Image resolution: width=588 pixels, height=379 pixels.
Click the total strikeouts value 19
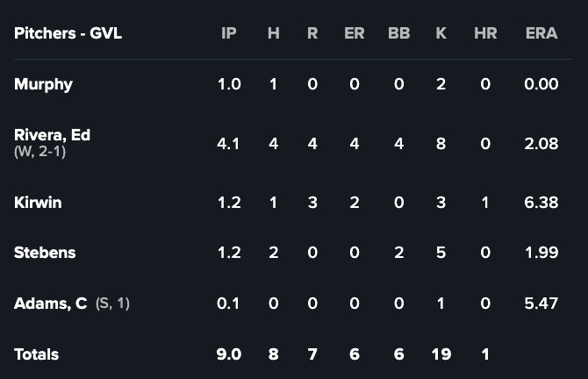coord(441,354)
